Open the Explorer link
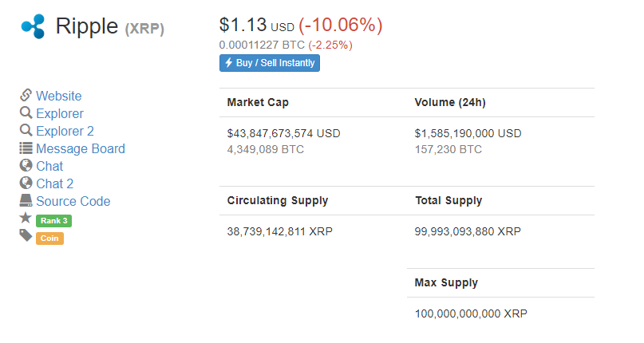This screenshot has height=343, width=644. click(60, 113)
